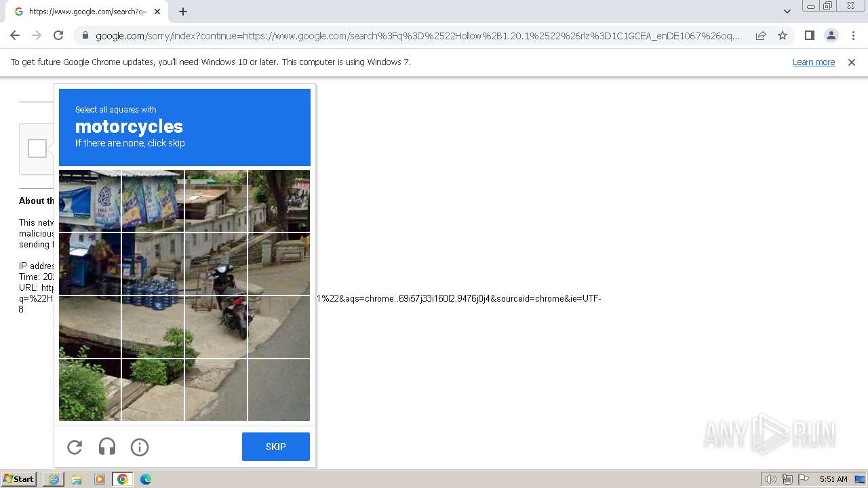Screen dimensions: 868x488
Task: Select the tile with the large tree trunk
Action: 279,201
